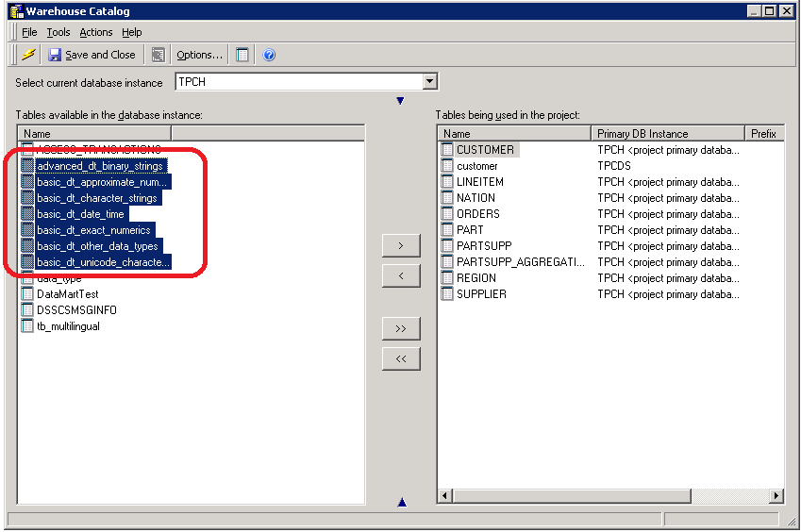Click the lightning bolt toolbar icon

pyautogui.click(x=28, y=55)
